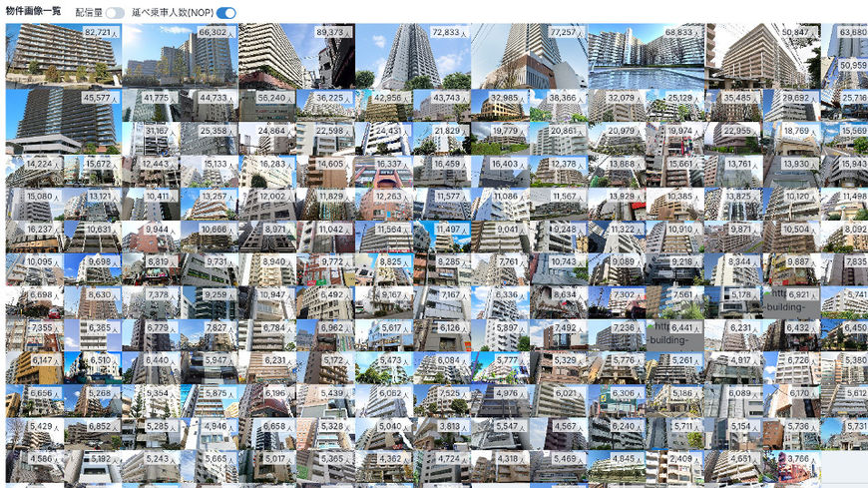868x488 pixels.
Task: Enable the 配信量 toggle switch
Action: coord(115,13)
